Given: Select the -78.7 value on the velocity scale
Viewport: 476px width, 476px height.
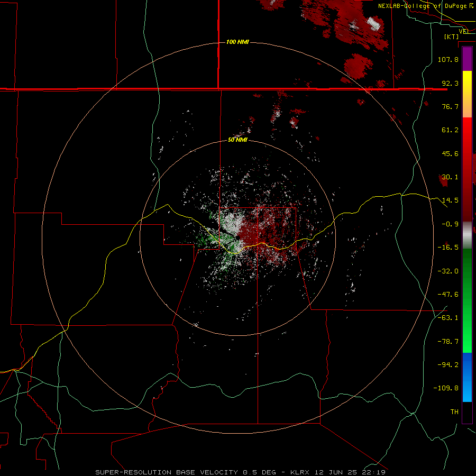Looking at the screenshot, I should tap(448, 342).
